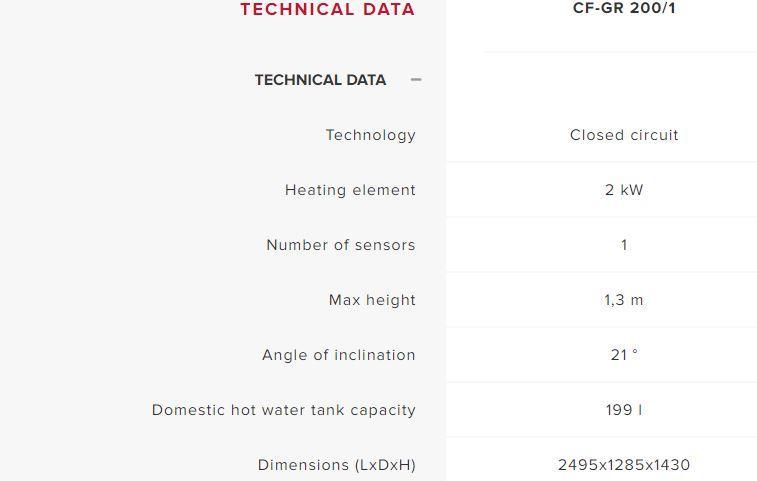The width and height of the screenshot is (757, 481).
Task: Click the Max height label
Action: click(x=372, y=300)
